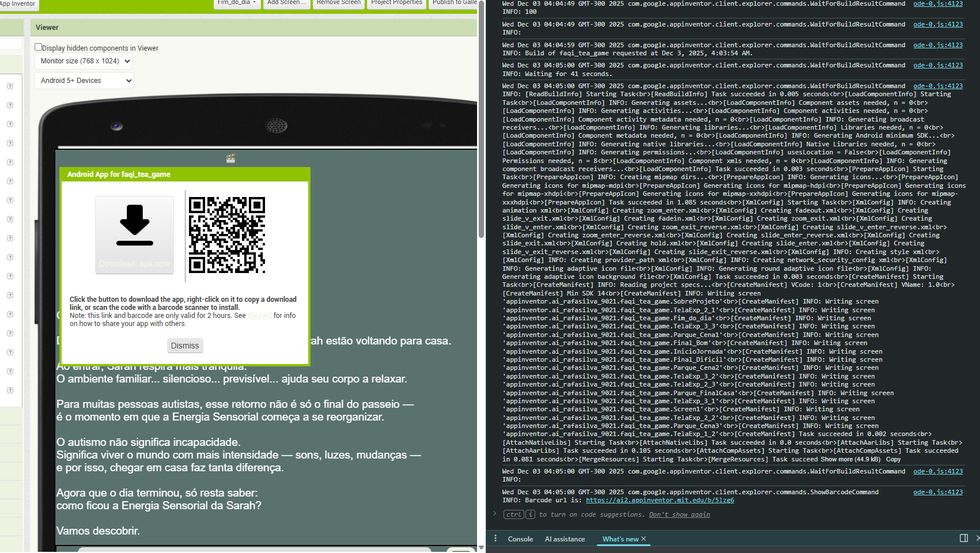This screenshot has width=980, height=553.
Task: Switch to the AI assistance tab
Action: (565, 539)
